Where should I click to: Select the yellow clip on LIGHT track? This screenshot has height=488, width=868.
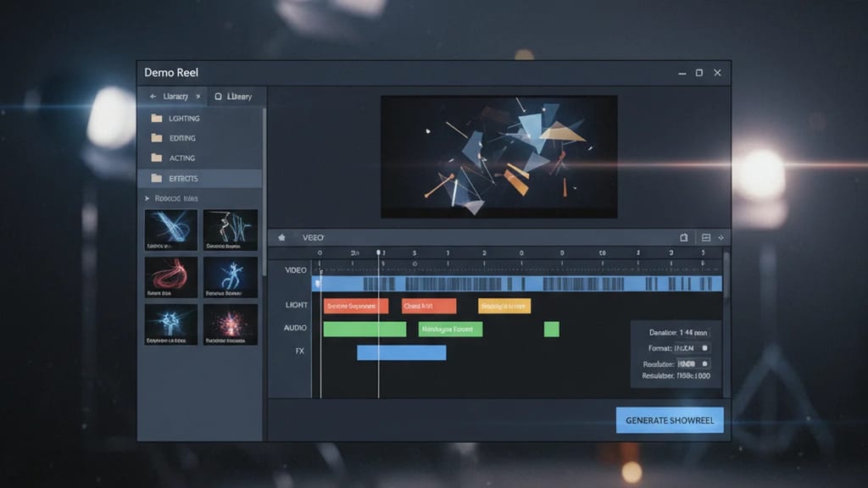[504, 306]
